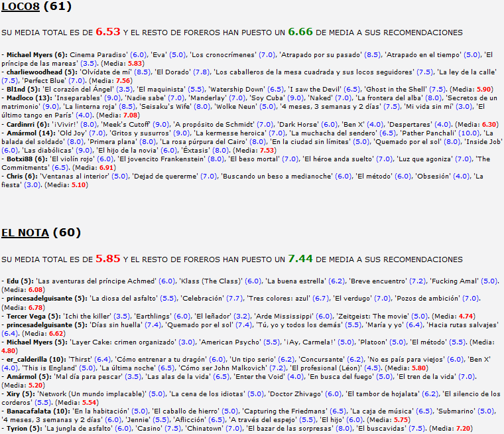Select the username 'er_calderilla (10):'
Screen dimensions: 504x434
[x=36, y=360]
